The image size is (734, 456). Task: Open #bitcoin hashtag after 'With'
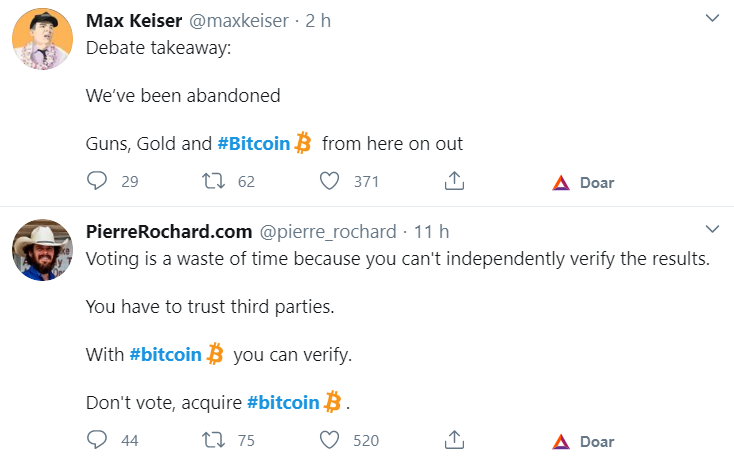[x=165, y=354]
